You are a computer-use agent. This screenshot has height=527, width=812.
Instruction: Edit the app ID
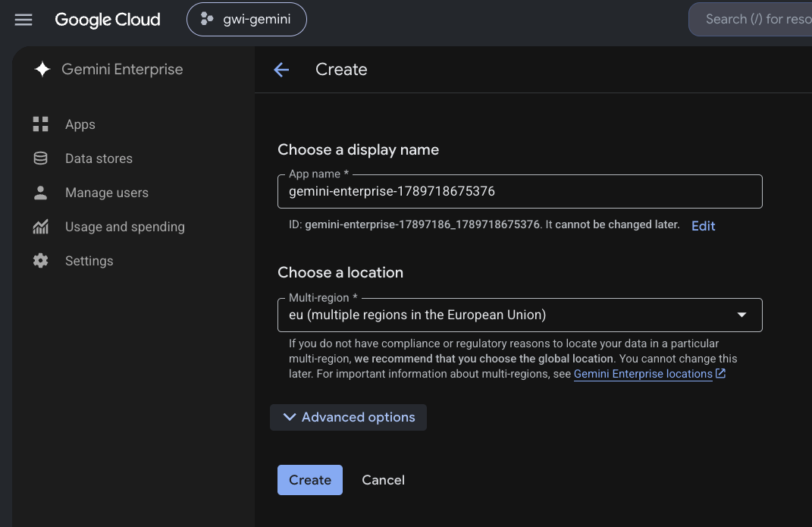click(x=704, y=226)
